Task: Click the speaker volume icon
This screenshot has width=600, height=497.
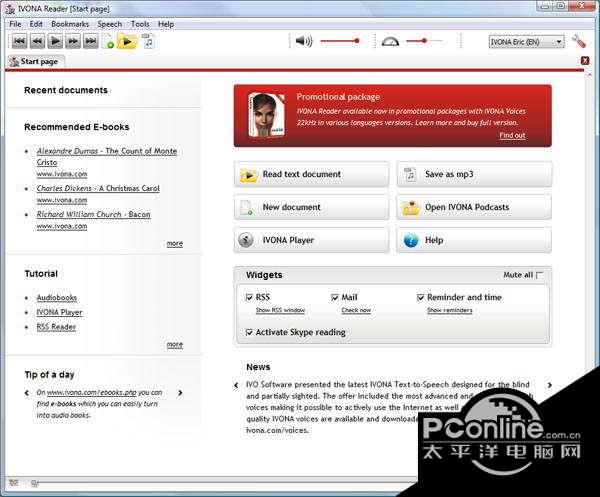Action: pyautogui.click(x=304, y=41)
